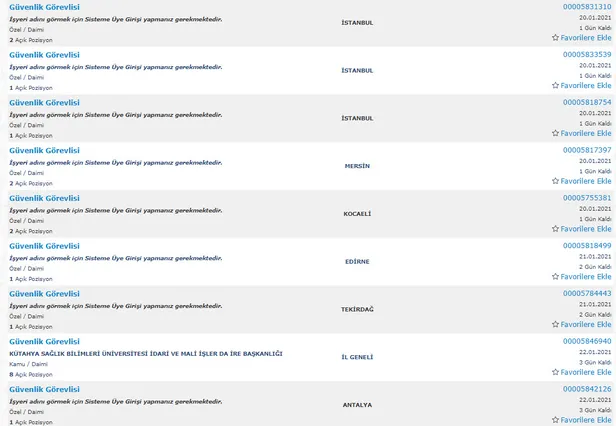Click the star icon on the Kütahya university listing

click(556, 374)
